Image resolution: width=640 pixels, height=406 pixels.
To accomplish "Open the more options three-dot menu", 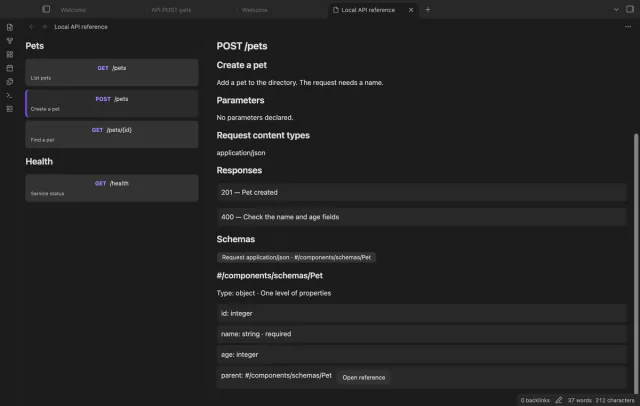I will [x=628, y=27].
